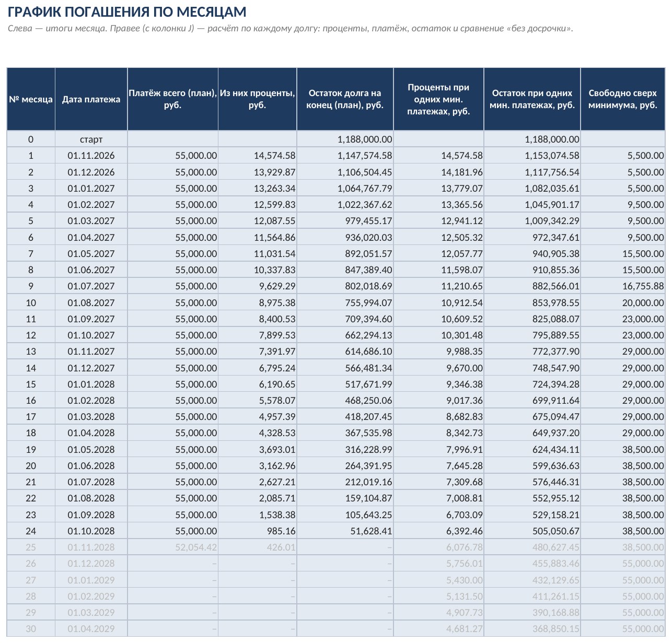Select the planned balance "936,020.03"
This screenshot has width=672, height=643.
345,237
